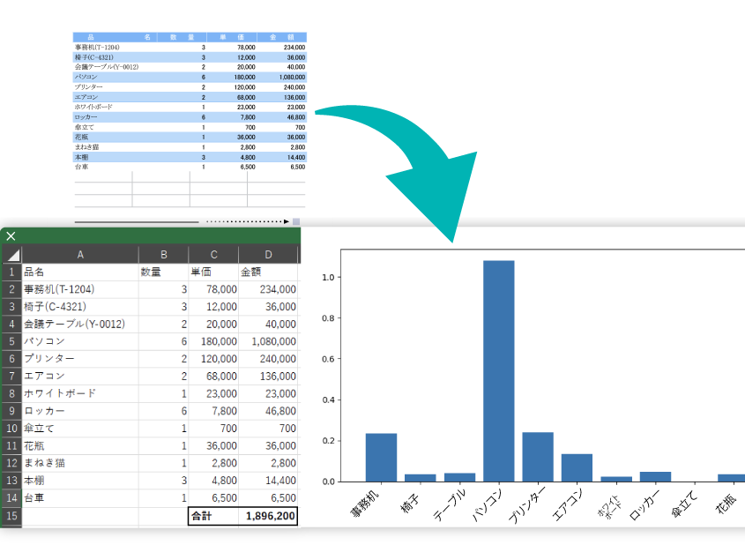This screenshot has width=745, height=560.
Task: Click the 傘立て cell in the spreadsheet
Action: (80, 429)
